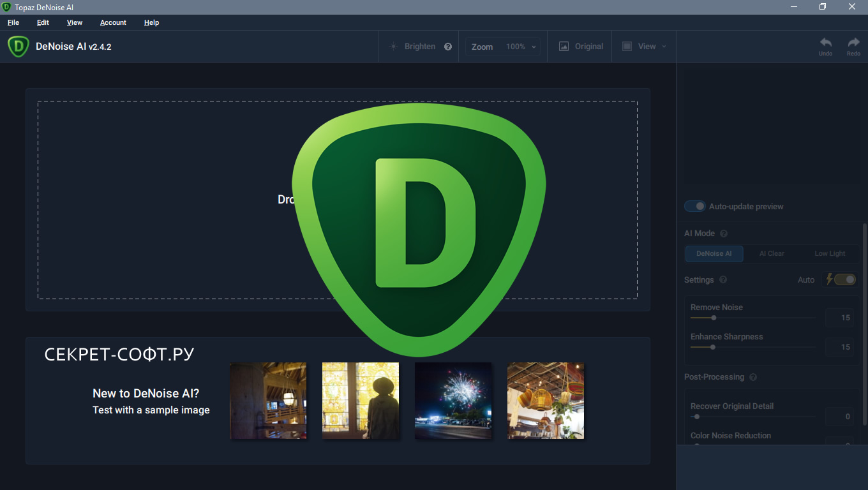This screenshot has width=868, height=490.
Task: Click the Recover Original Detail value field
Action: click(x=839, y=417)
